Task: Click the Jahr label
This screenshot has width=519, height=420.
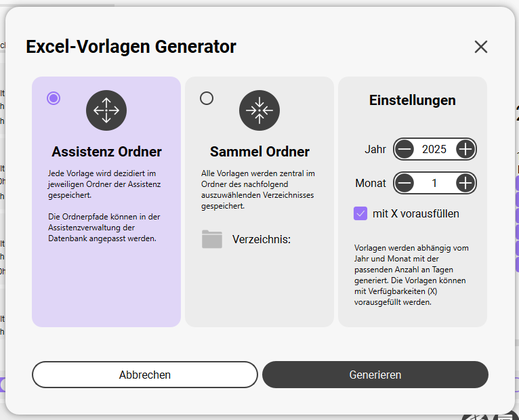Action: point(375,149)
